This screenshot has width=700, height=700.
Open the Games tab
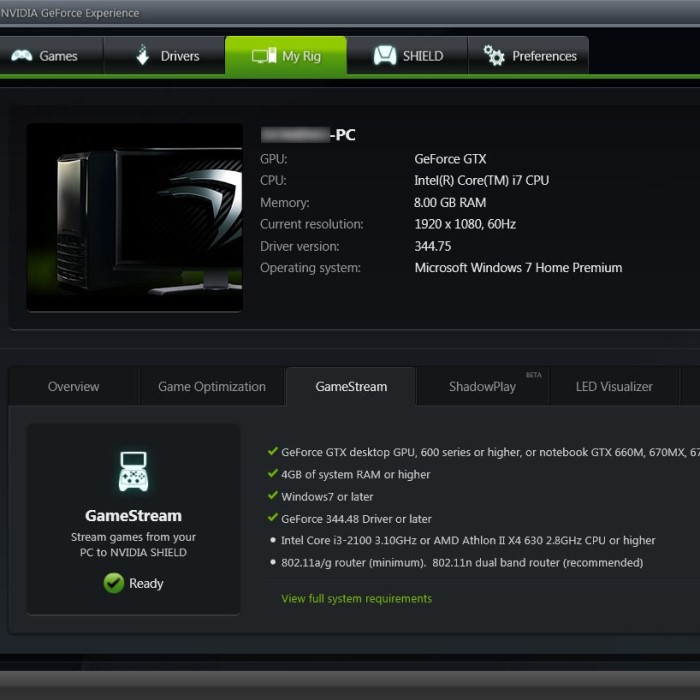point(51,55)
